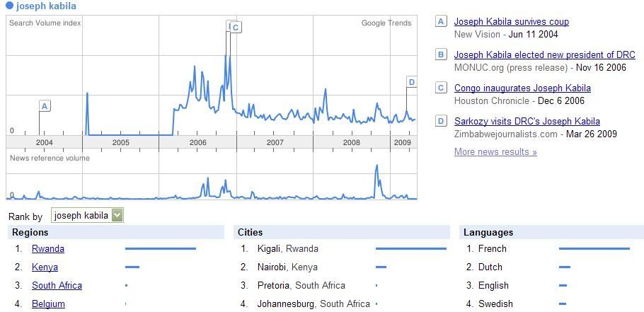Click the 2006 label on the timeline axis
The width and height of the screenshot is (644, 312).
pos(197,142)
